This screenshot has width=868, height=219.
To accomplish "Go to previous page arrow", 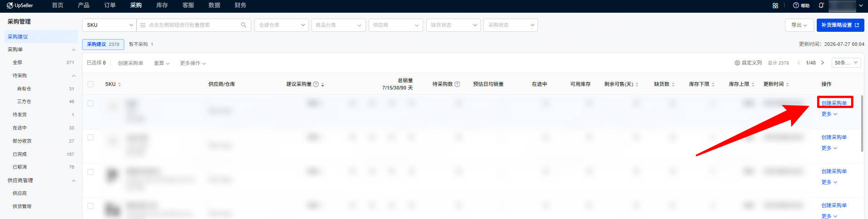I will click(799, 63).
